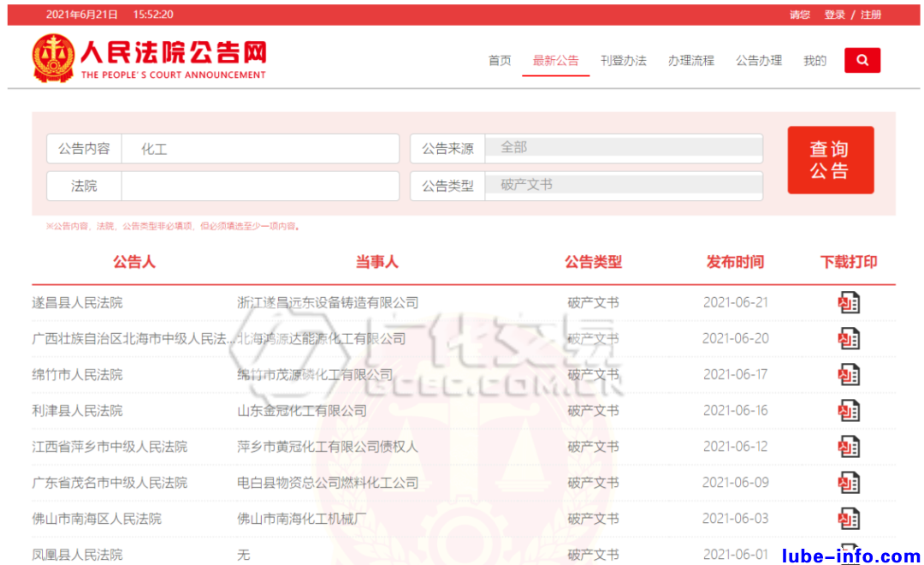The width and height of the screenshot is (924, 565).
Task: Download PDF for 电白县物资总公司 row
Action: click(x=849, y=483)
